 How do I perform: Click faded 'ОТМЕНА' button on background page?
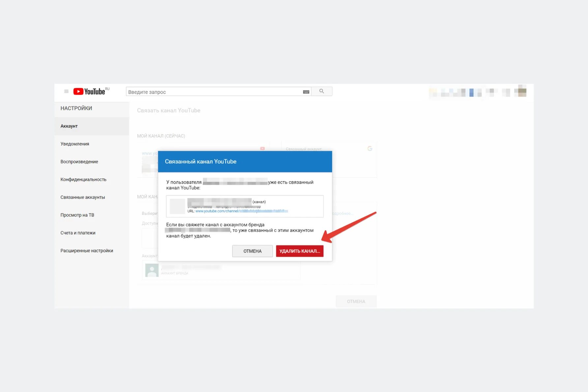[356, 301]
